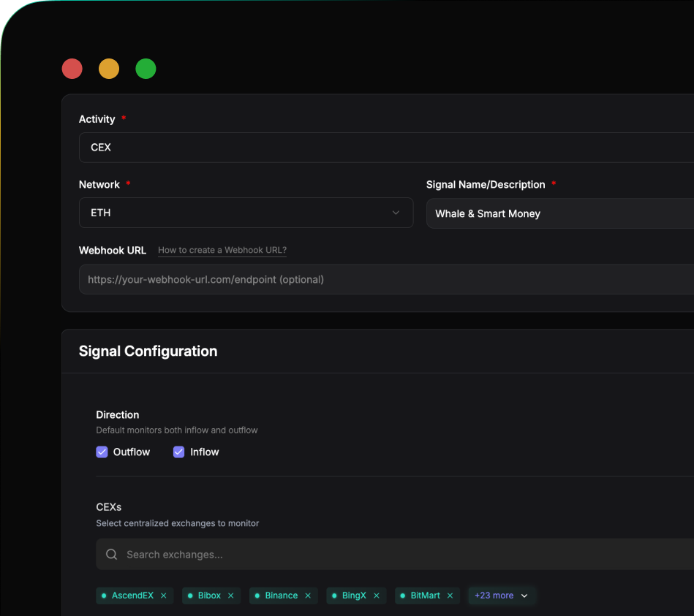Click the search icon in exchanges field
This screenshot has height=616, width=694.
click(x=111, y=554)
